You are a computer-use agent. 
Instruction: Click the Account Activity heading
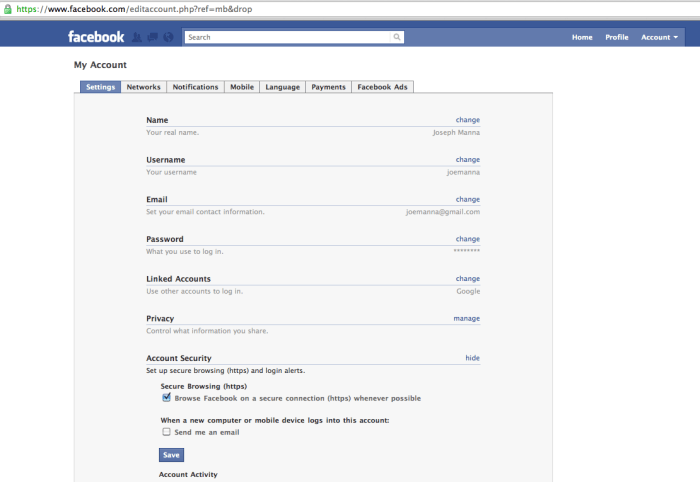coord(188,474)
